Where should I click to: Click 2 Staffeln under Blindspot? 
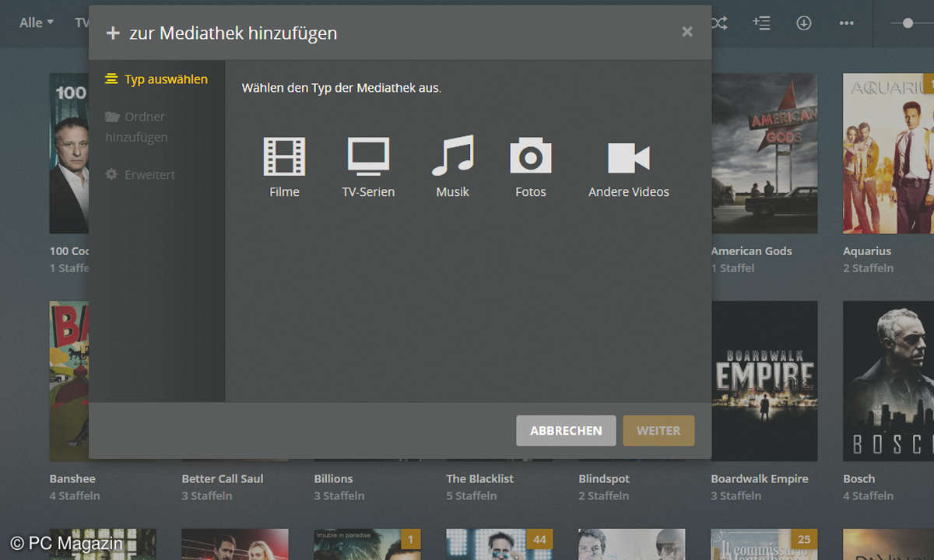[x=604, y=496]
